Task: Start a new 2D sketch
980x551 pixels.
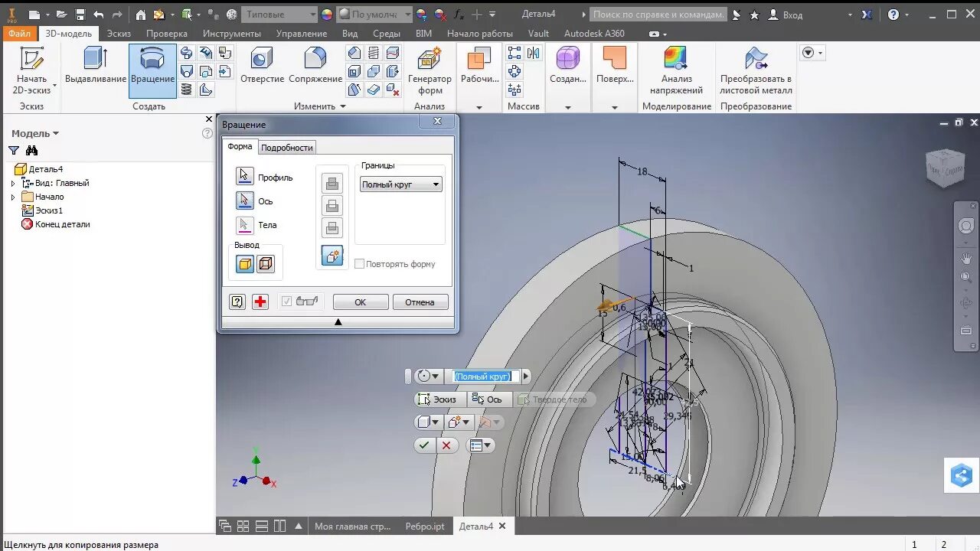Action: [x=31, y=71]
